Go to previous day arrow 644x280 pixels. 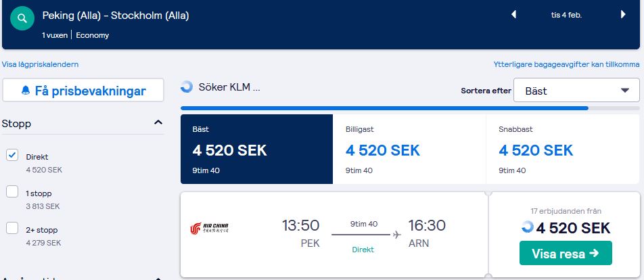513,14
